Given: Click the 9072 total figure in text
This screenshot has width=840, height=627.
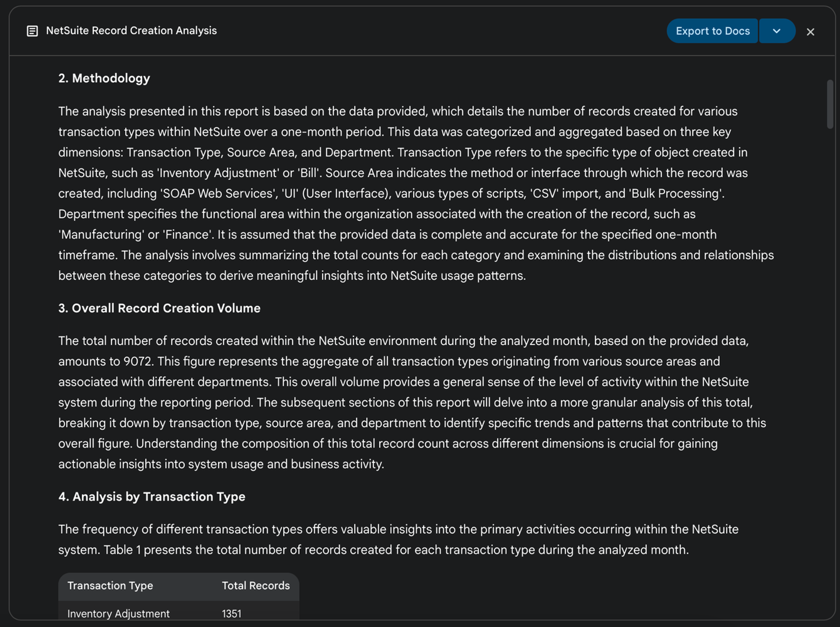Looking at the screenshot, I should click(137, 361).
